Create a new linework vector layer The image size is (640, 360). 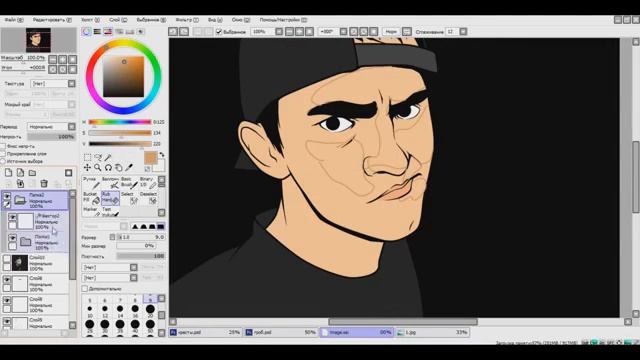(x=20, y=173)
